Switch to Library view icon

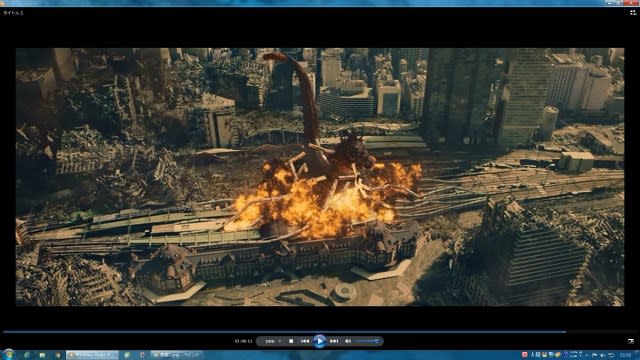click(633, 13)
